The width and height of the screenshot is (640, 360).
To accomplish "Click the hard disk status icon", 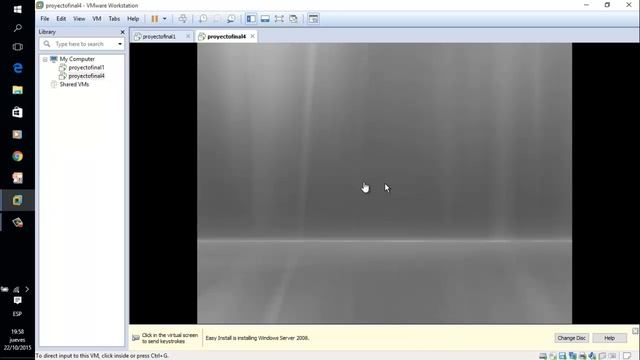I will click(x=543, y=356).
